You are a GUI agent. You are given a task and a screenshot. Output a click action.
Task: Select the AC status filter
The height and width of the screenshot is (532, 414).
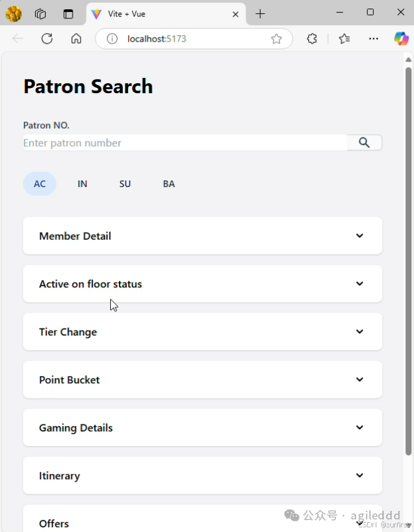click(x=40, y=184)
